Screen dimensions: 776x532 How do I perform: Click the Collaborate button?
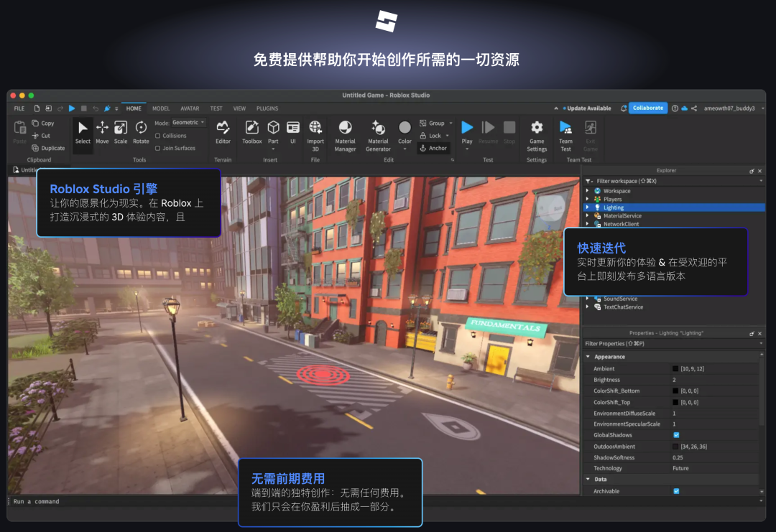648,108
